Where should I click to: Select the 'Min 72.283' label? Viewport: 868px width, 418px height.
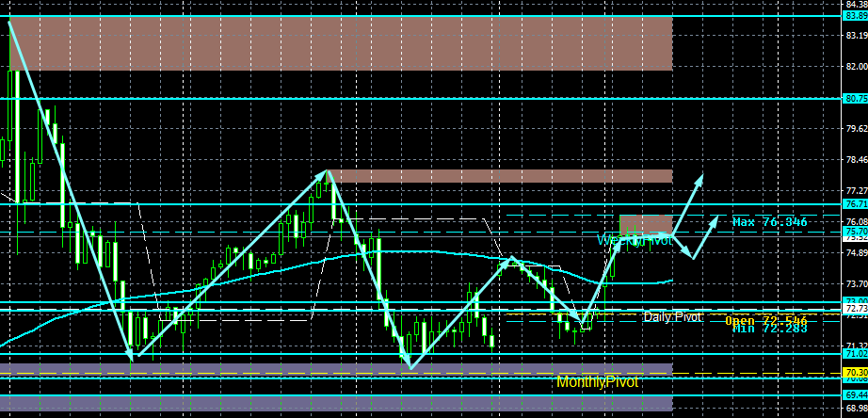[769, 329]
